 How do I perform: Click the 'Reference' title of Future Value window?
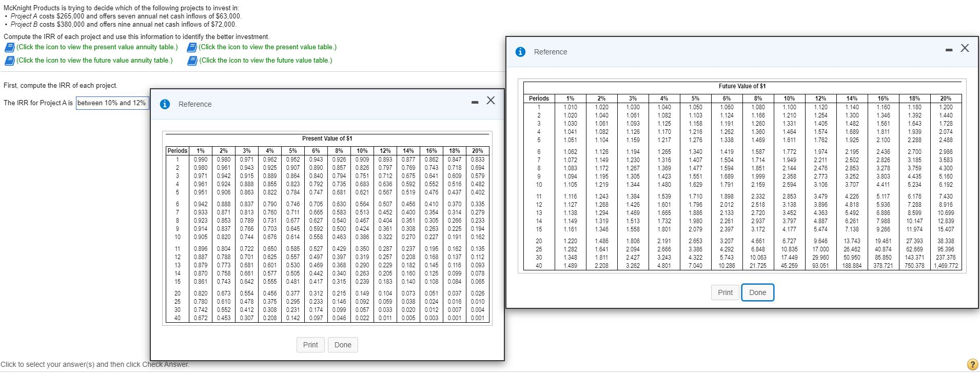(x=551, y=52)
